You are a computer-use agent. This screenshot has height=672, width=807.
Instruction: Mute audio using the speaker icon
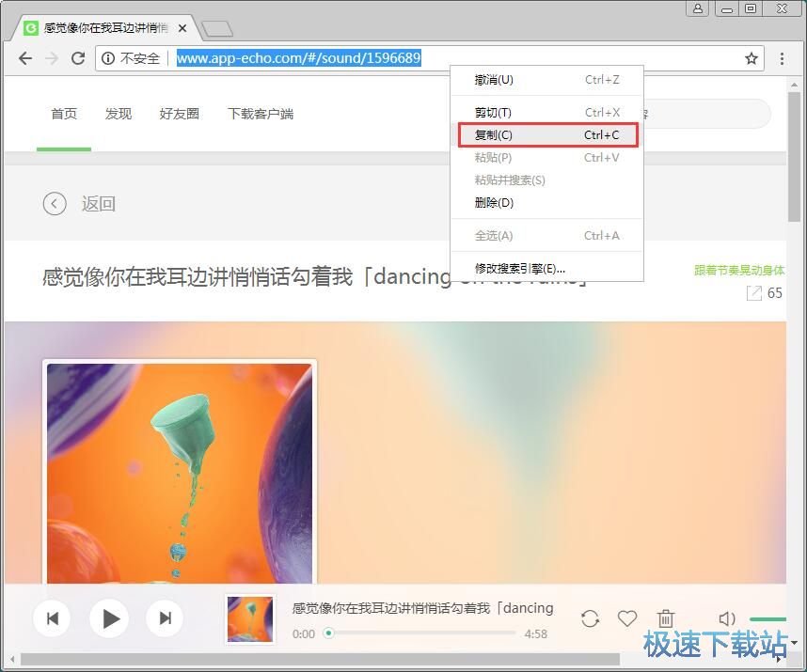(x=727, y=618)
